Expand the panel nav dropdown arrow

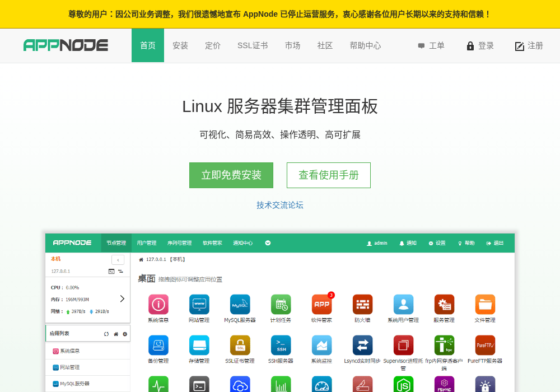tap(268, 243)
